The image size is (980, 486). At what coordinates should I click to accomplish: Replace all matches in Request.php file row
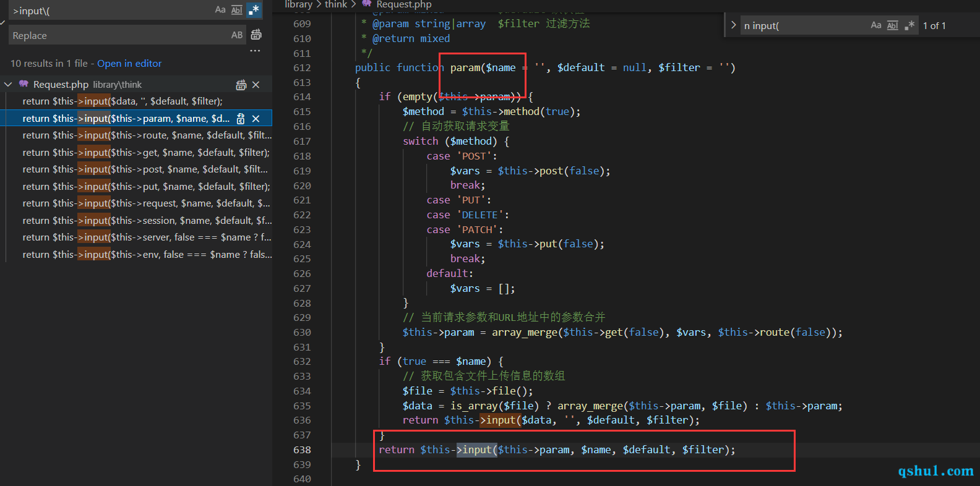coord(241,85)
